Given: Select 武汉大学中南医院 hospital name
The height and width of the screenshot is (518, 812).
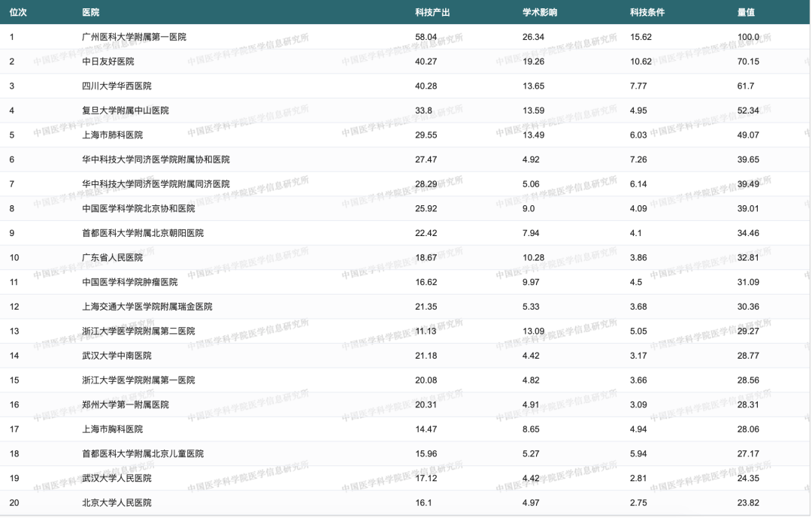Looking at the screenshot, I should [x=117, y=356].
